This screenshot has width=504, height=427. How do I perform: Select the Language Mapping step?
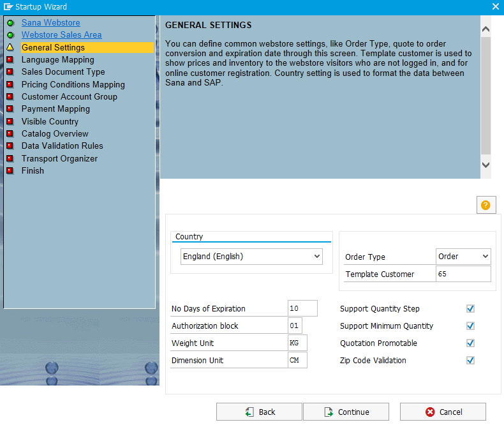pos(58,60)
